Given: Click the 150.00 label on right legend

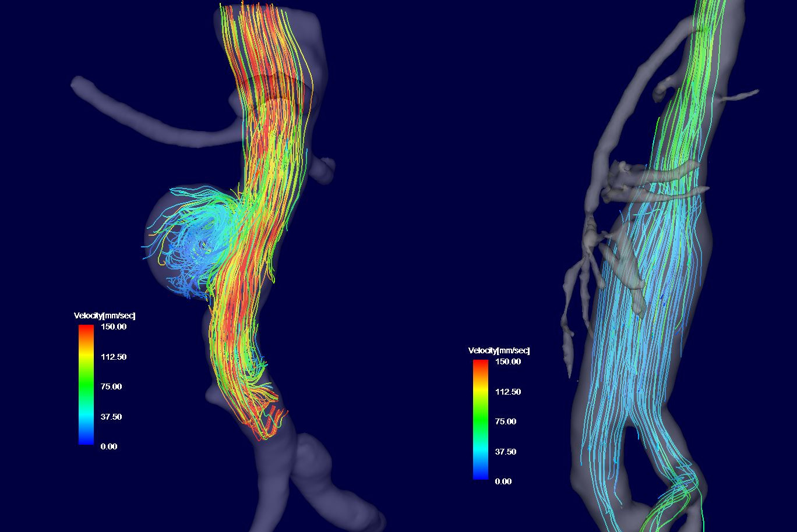Looking at the screenshot, I should pyautogui.click(x=508, y=361).
